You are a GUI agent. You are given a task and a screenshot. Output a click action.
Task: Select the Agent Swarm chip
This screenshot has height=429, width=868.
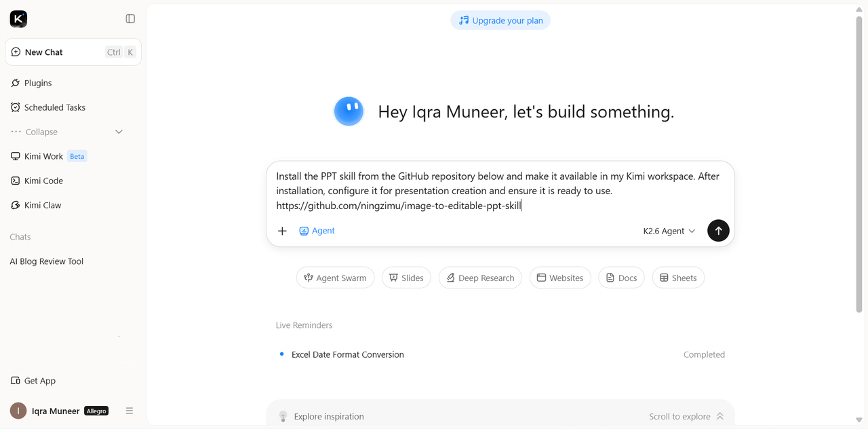[x=335, y=278]
